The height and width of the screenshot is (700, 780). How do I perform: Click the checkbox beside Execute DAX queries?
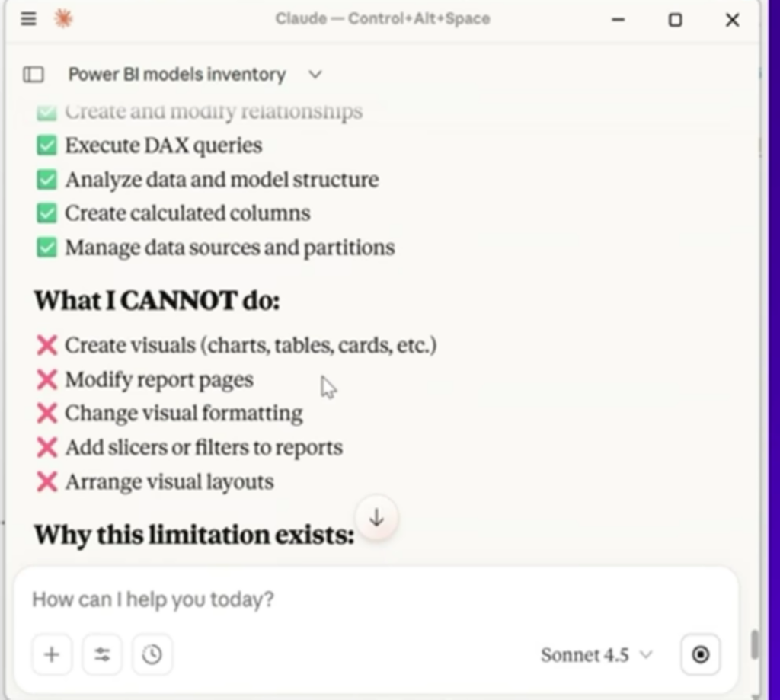click(47, 145)
